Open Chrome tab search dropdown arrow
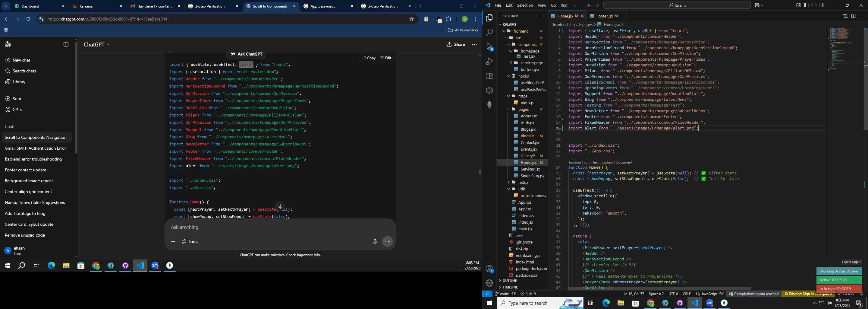The image size is (868, 309). [6, 6]
